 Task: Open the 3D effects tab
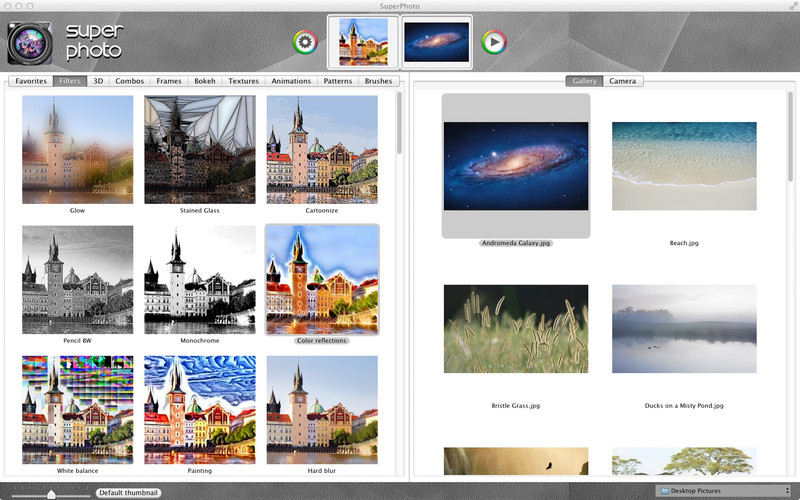pos(98,81)
